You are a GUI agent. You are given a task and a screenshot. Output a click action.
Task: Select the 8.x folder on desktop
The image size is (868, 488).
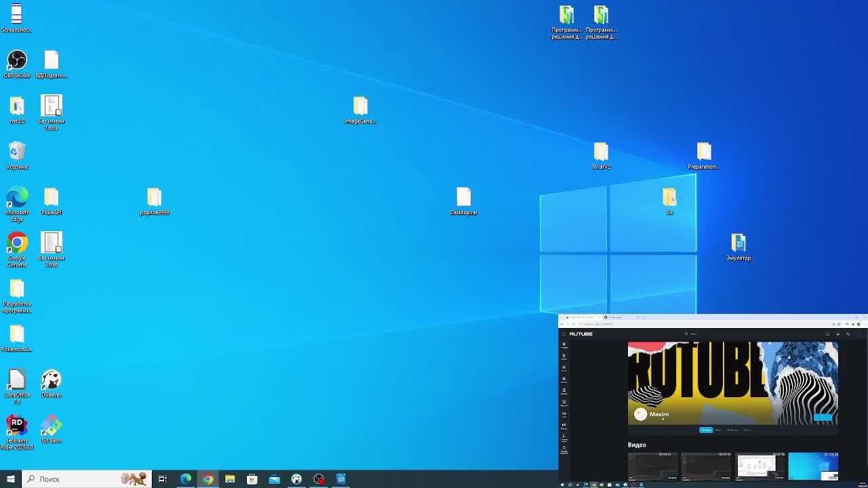[669, 201]
